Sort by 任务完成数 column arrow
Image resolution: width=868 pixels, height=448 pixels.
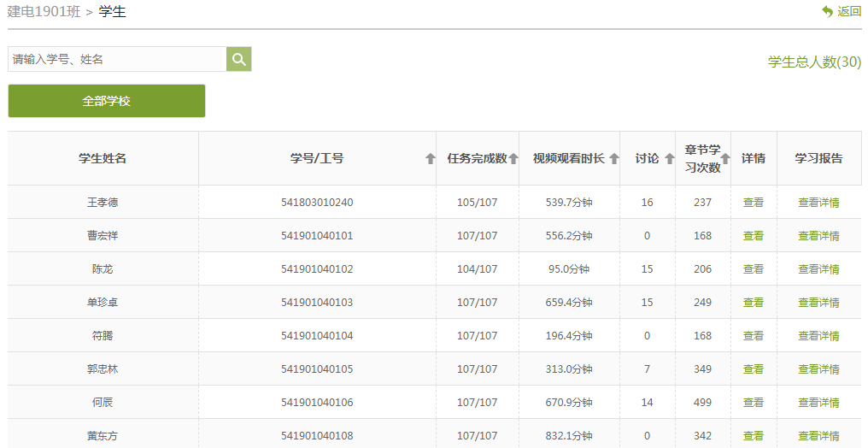pos(513,158)
